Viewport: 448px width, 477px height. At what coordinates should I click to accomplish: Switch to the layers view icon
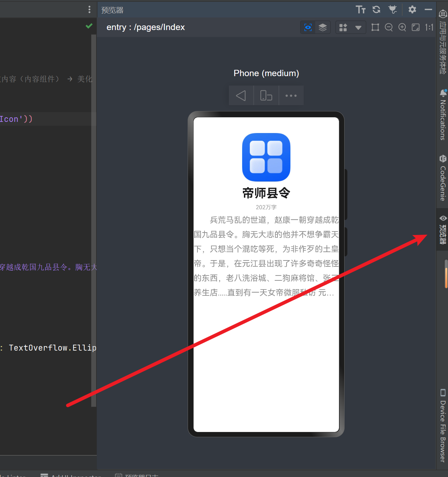tap(323, 27)
